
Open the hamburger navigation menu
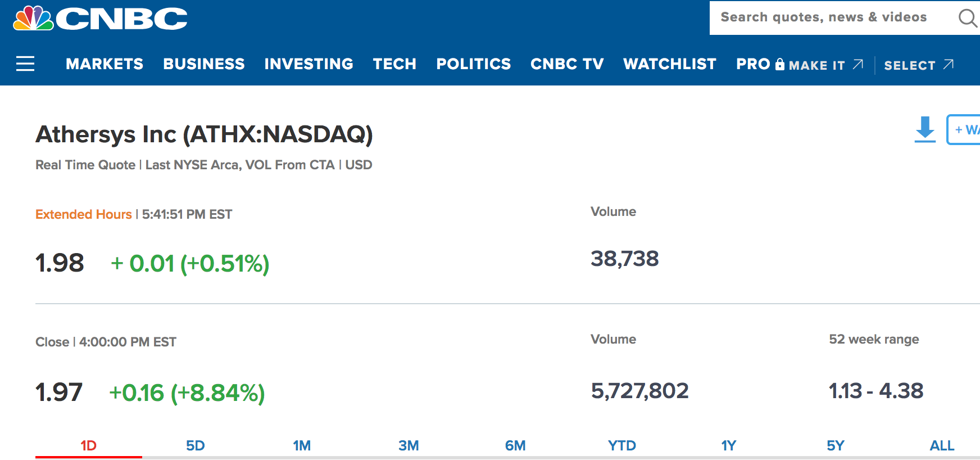[x=25, y=64]
